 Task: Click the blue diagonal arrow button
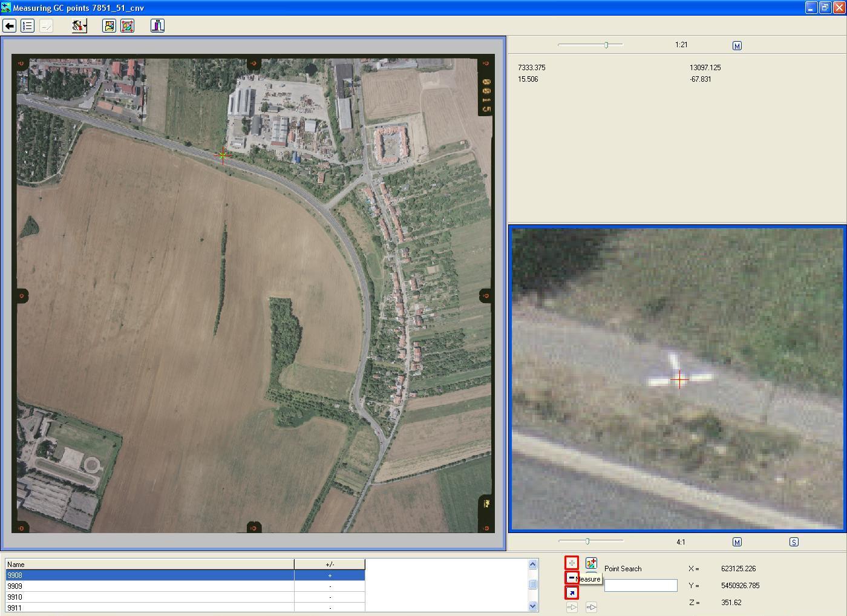pos(572,593)
